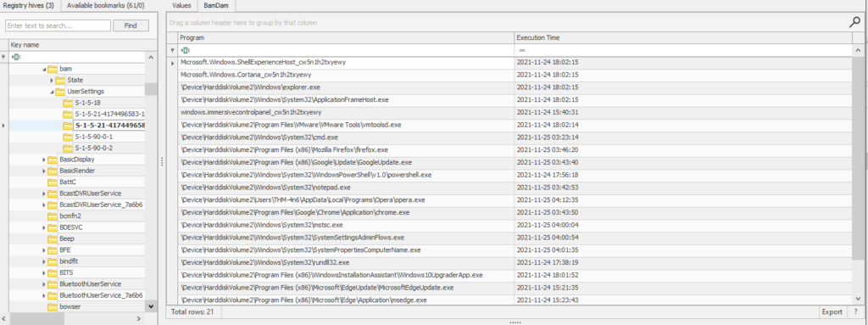This screenshot has height=325, width=868.
Task: Select the explorer.exe row
Action: (515, 87)
